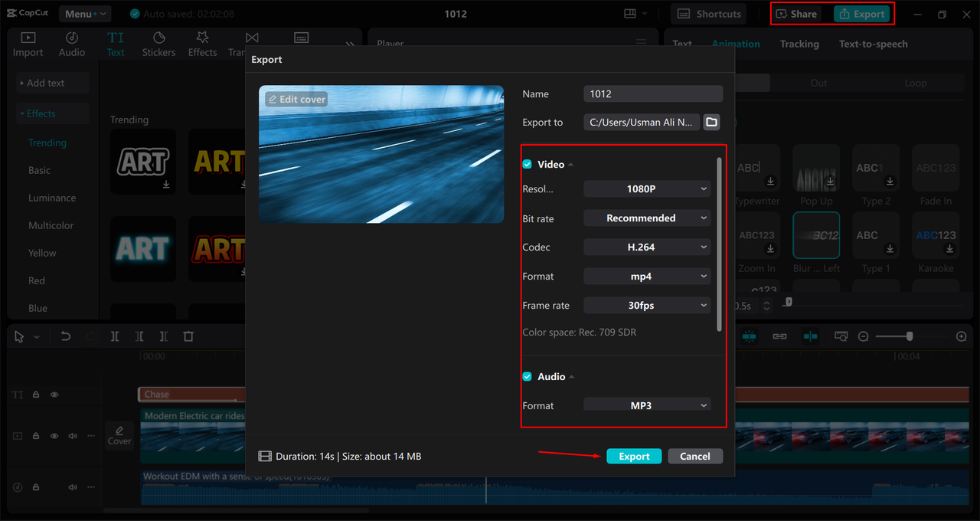Open the Stickers tab
This screenshot has width=980, height=521.
coord(158,44)
